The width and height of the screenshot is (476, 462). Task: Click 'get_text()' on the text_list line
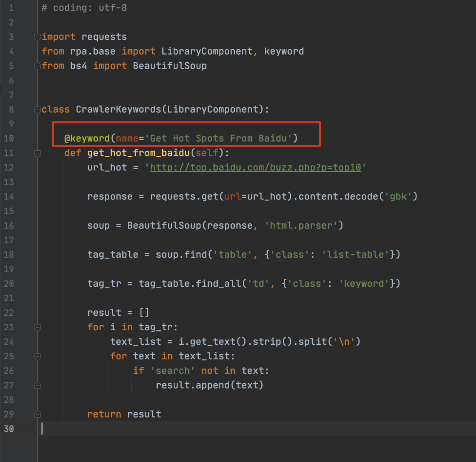(x=218, y=342)
